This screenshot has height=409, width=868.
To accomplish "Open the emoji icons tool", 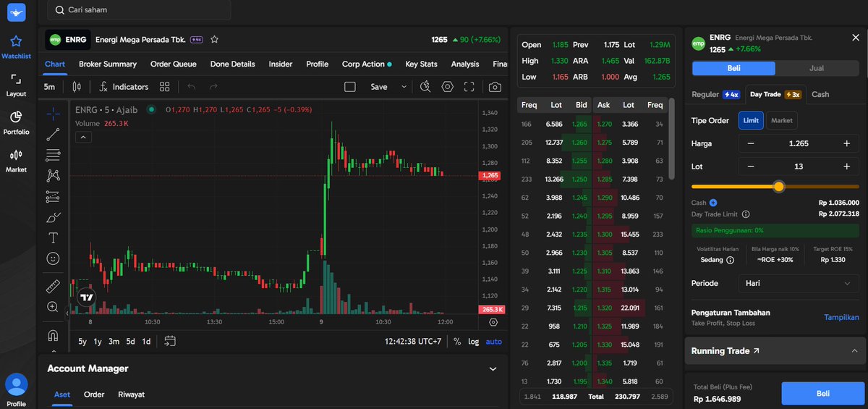I will coord(53,258).
